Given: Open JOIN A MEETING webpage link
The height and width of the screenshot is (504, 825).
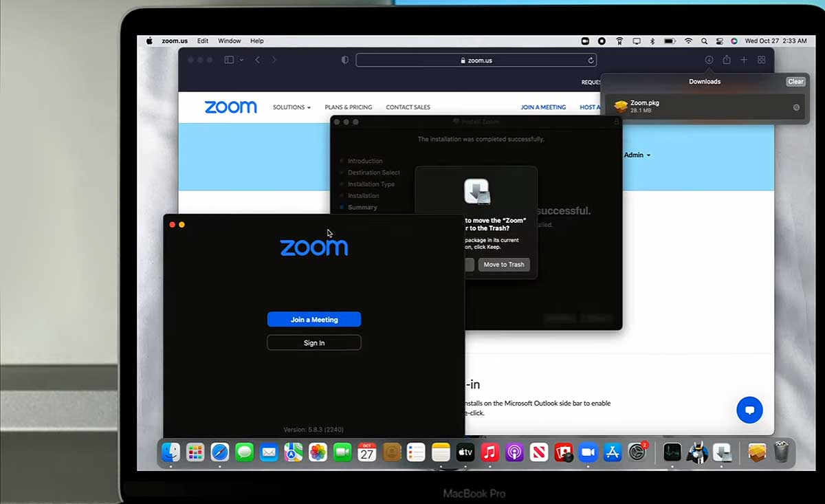Looking at the screenshot, I should point(543,107).
